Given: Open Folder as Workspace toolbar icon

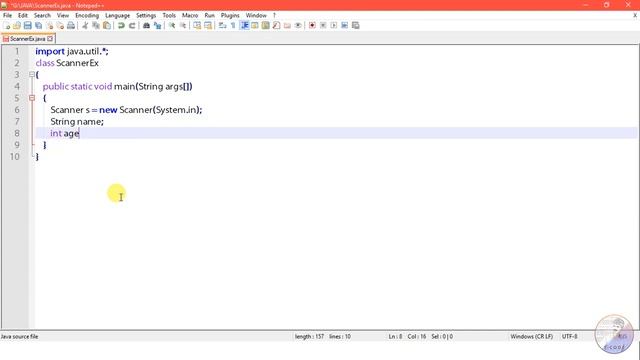Looking at the screenshot, I should pyautogui.click(x=287, y=25).
